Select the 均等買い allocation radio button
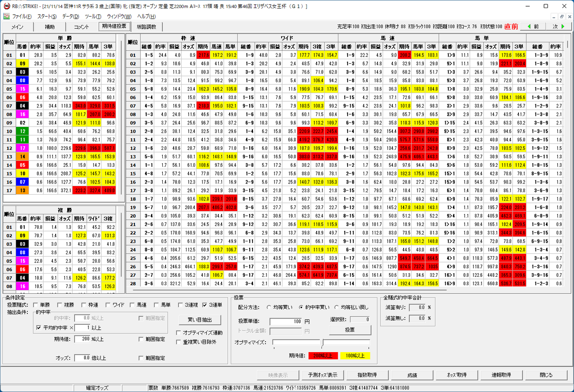 pos(270,307)
